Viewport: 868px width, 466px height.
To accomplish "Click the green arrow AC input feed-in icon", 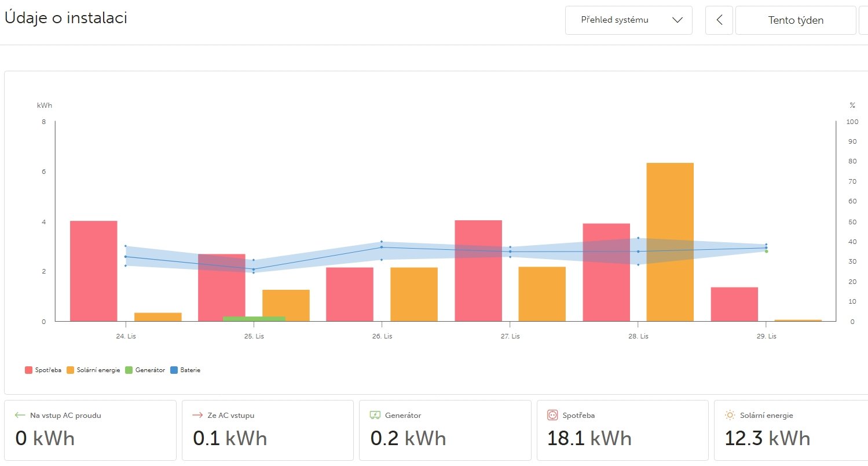I will coord(20,415).
